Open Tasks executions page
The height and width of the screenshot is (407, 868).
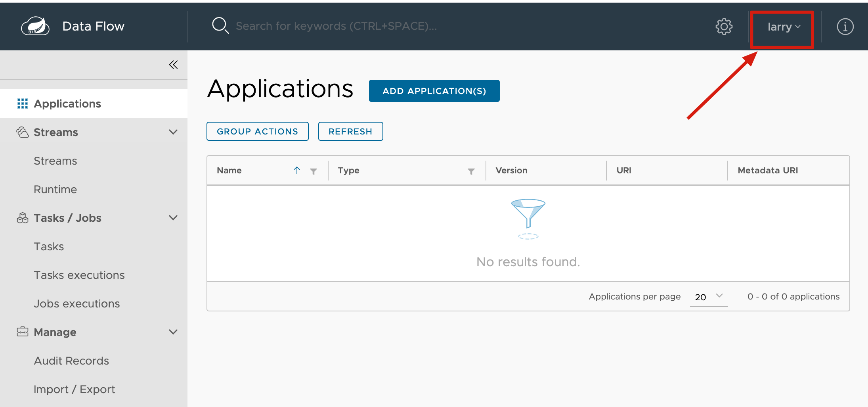pos(79,275)
